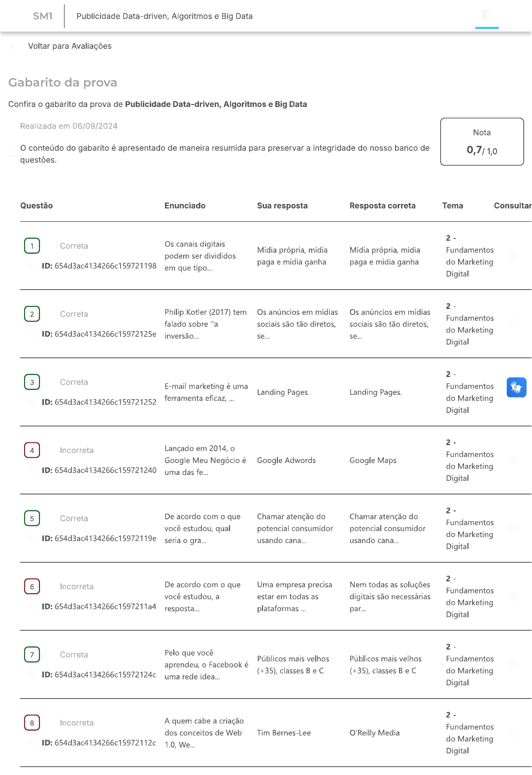This screenshot has width=532, height=775.
Task: Click the Nota score box
Action: (482, 141)
